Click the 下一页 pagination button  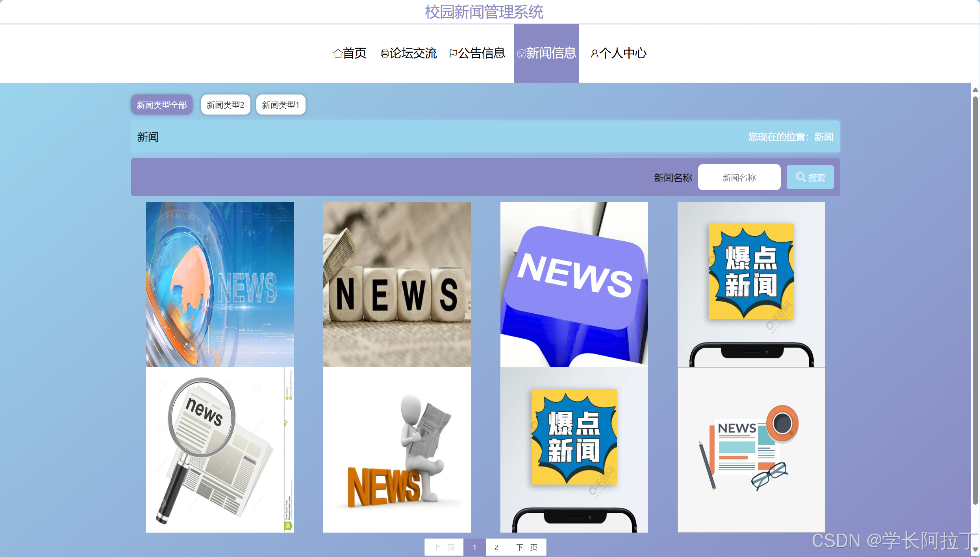coord(526,547)
